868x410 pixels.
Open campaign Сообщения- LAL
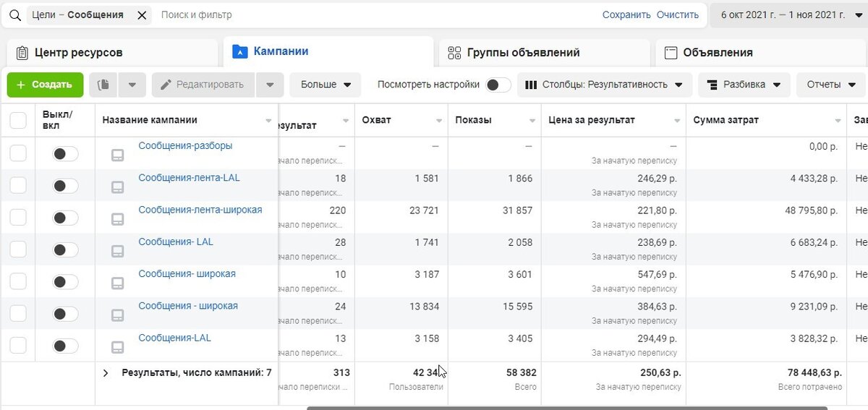coord(176,242)
